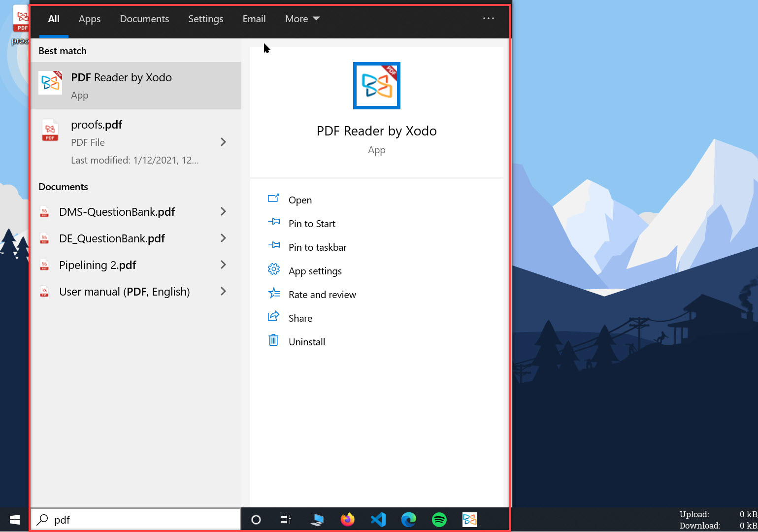Choose Pin to Start

point(312,224)
